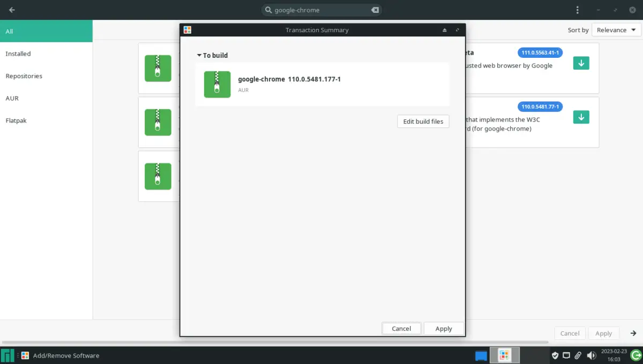Collapse the To build section
The width and height of the screenshot is (643, 364).
tap(212, 55)
